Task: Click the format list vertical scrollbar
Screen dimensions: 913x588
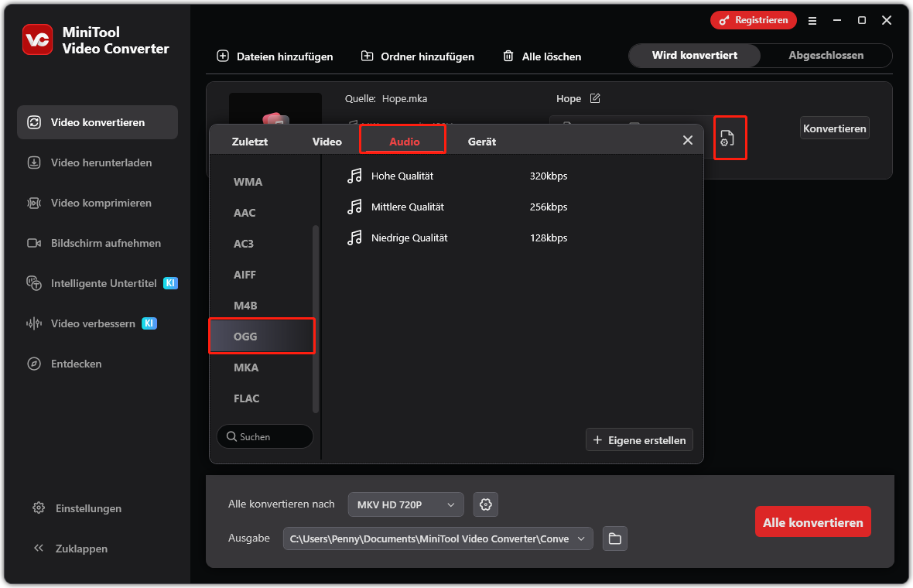Action: tap(316, 319)
